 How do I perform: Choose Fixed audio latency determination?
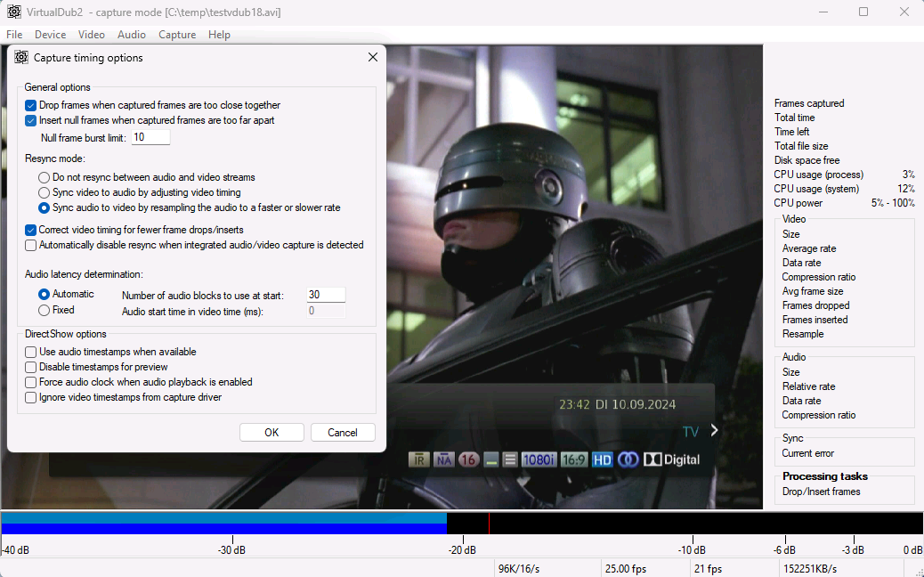point(44,310)
